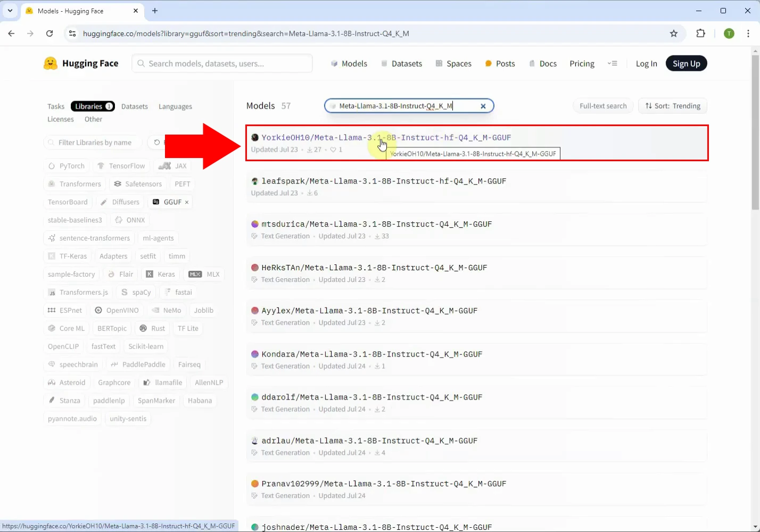Click the page vertical scrollbar thumb
The image size is (760, 532).
click(x=755, y=132)
